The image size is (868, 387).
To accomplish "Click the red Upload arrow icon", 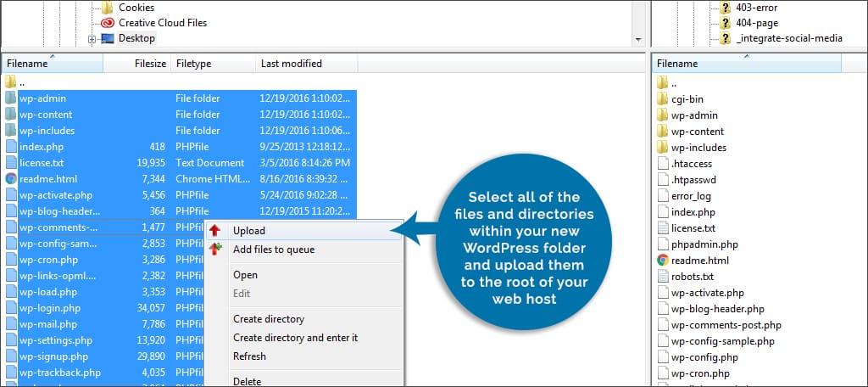I will click(x=214, y=231).
